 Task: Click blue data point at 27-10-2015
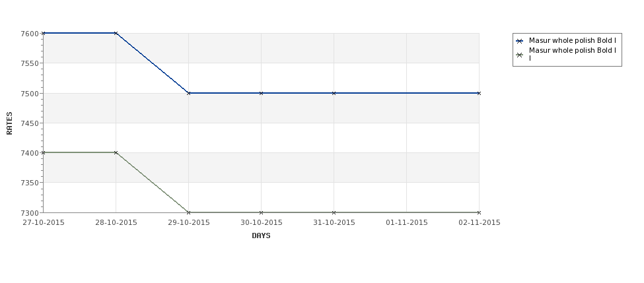(x=44, y=33)
